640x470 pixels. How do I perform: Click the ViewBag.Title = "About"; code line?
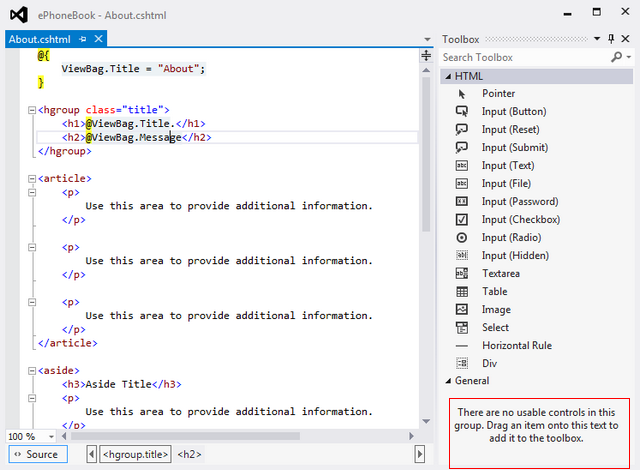[133, 69]
